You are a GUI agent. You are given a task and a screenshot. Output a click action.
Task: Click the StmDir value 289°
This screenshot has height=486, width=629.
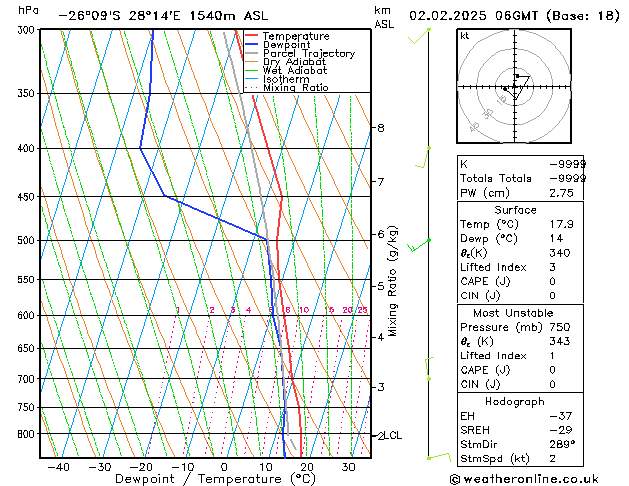[562, 444]
